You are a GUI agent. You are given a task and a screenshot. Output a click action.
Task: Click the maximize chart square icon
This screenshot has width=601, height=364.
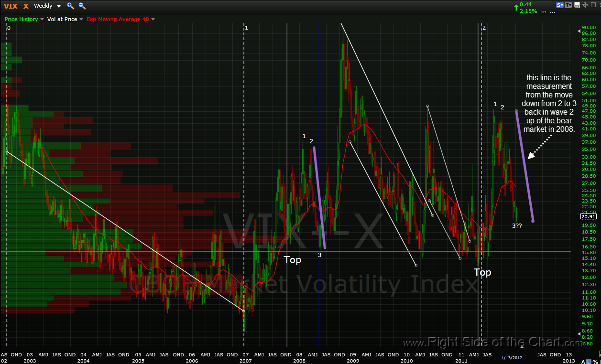pyautogui.click(x=593, y=5)
